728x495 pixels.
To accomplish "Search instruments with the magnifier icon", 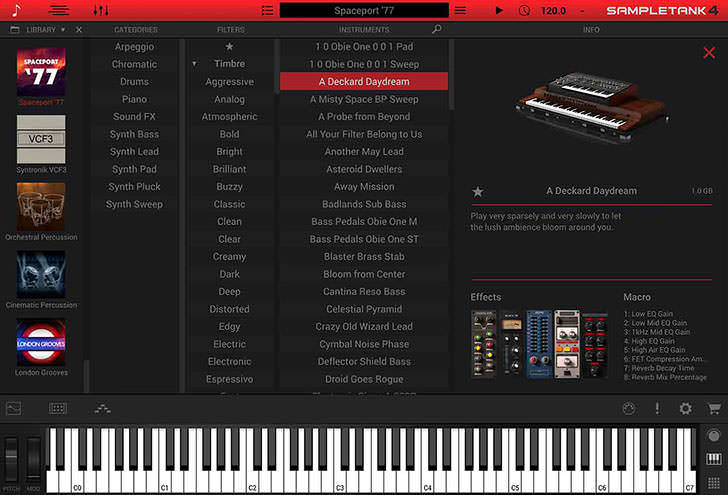I will click(436, 29).
